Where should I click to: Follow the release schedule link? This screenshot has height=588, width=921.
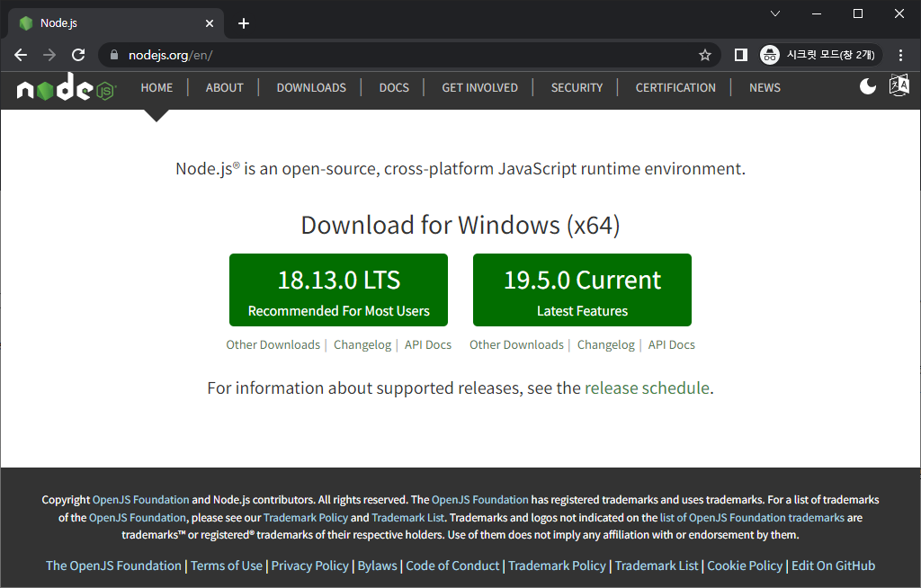pyautogui.click(x=647, y=388)
